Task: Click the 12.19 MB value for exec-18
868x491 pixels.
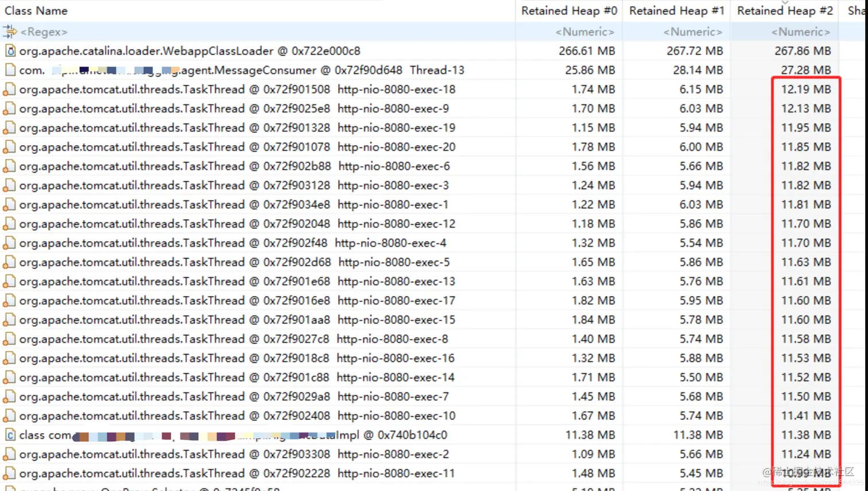Action: tap(806, 89)
